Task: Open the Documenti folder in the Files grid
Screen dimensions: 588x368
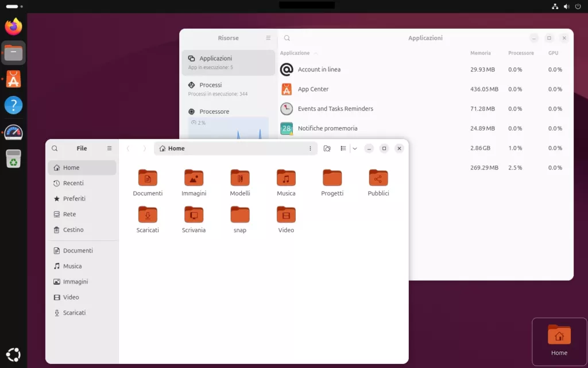Action: tap(148, 178)
